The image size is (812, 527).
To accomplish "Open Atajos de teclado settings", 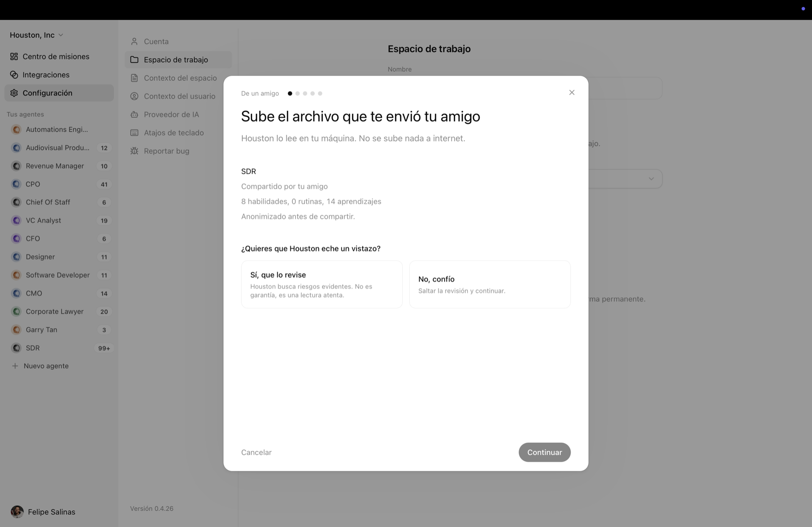I will tap(178, 133).
